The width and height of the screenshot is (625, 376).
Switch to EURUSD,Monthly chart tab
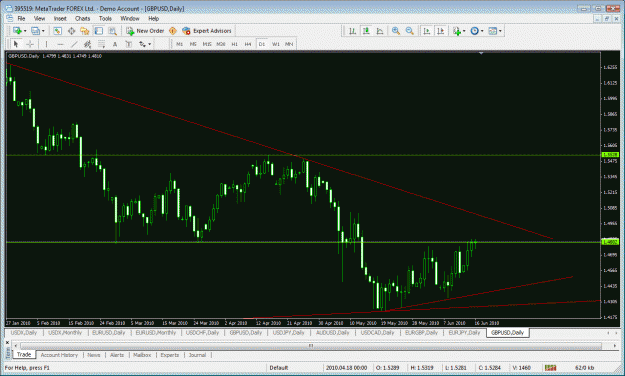pos(155,333)
